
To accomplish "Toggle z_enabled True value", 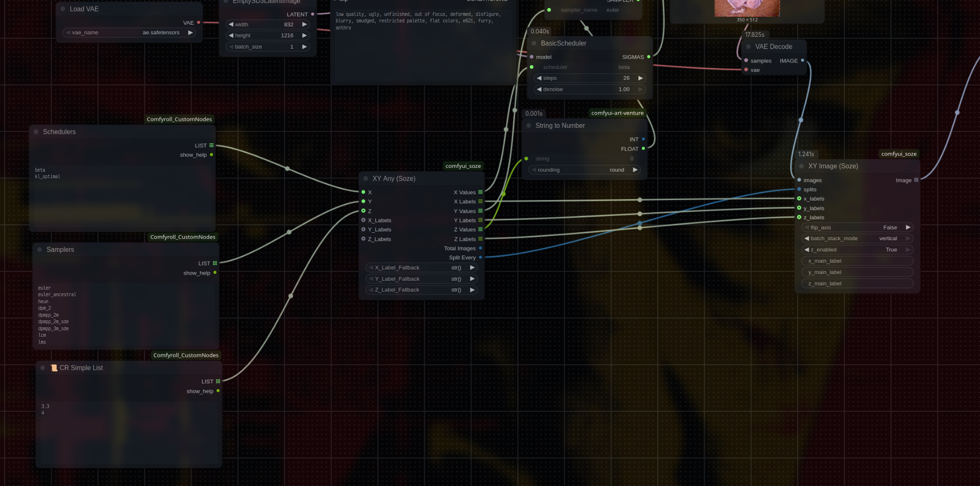I will pyautogui.click(x=857, y=250).
